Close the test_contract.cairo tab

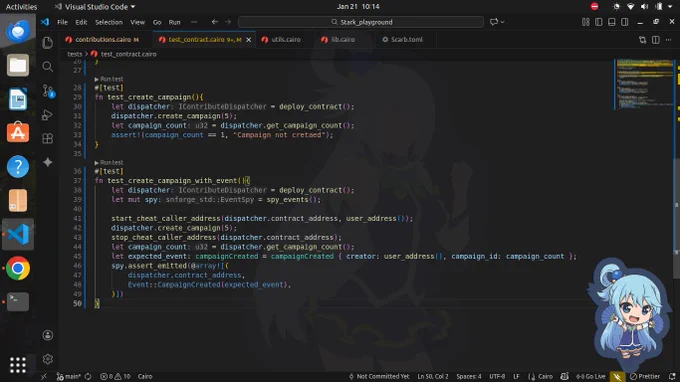point(248,40)
